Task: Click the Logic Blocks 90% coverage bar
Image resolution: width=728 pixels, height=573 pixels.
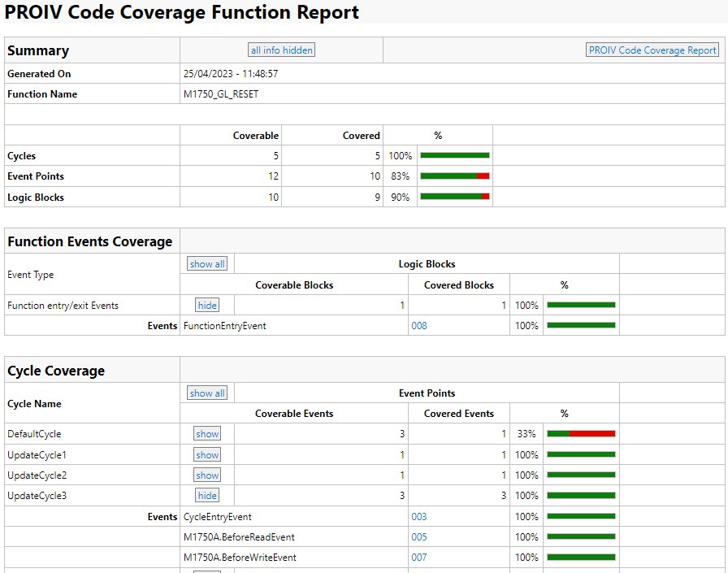Action: (455, 197)
